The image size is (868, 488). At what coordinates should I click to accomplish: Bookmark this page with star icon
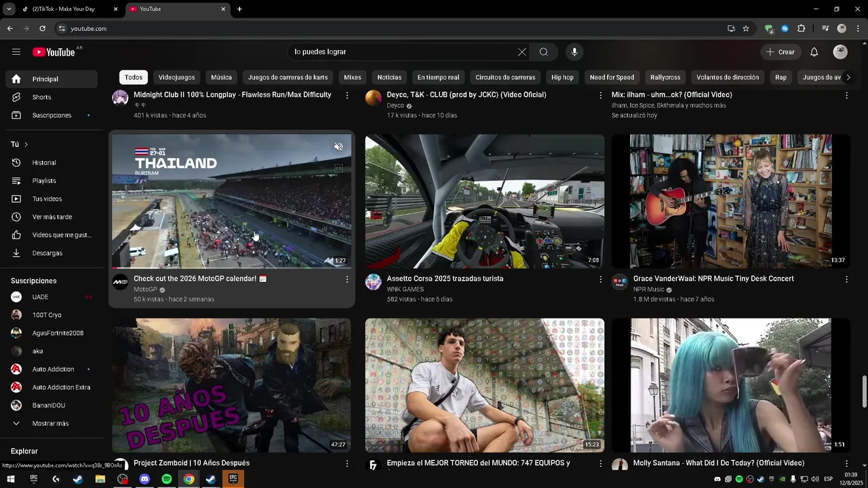(746, 28)
